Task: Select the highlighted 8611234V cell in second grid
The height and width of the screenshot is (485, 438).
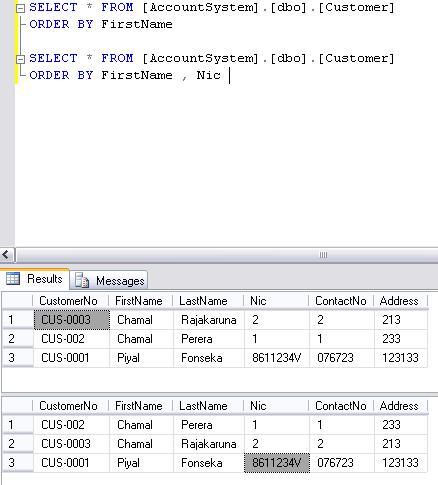Action: [x=277, y=463]
